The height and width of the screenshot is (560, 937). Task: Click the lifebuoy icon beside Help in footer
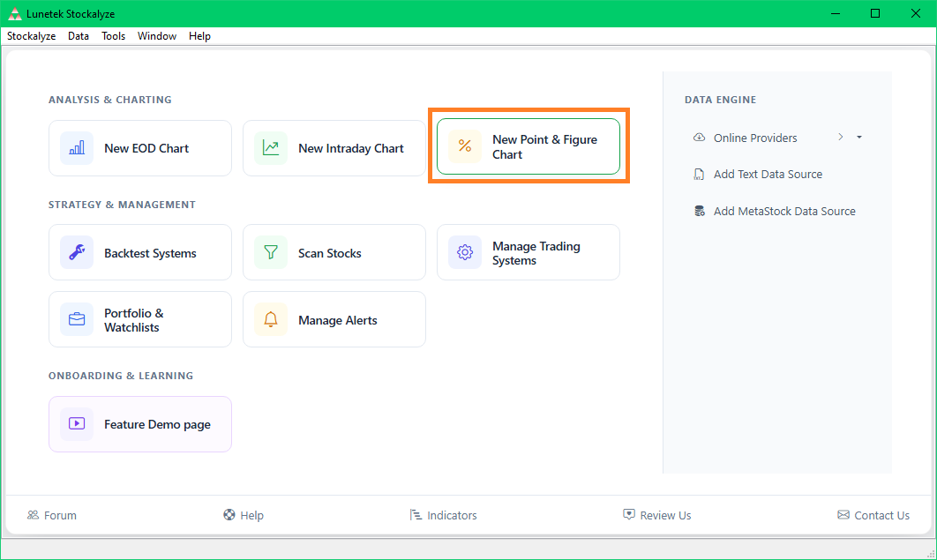[x=229, y=515]
